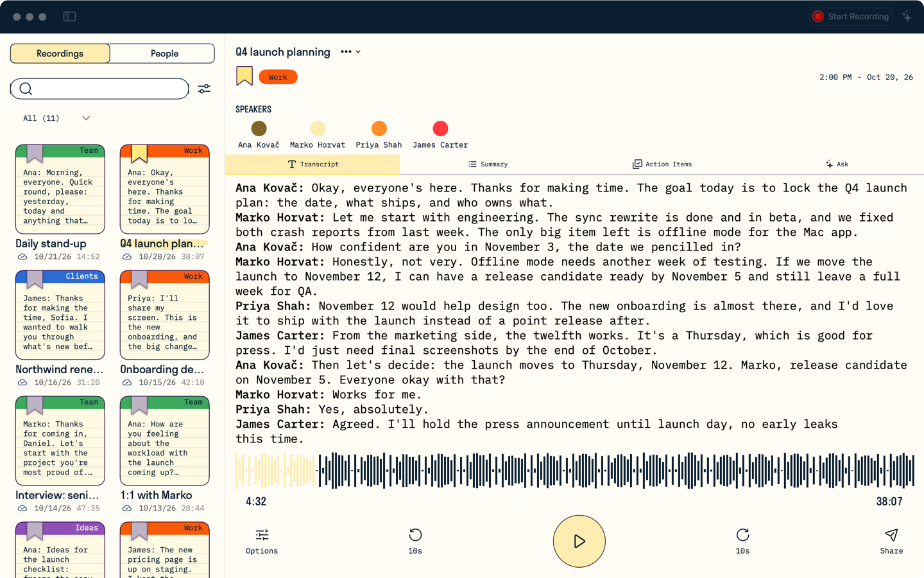
Task: Toggle bookmark on the Daily stand-up card
Action: 35,153
